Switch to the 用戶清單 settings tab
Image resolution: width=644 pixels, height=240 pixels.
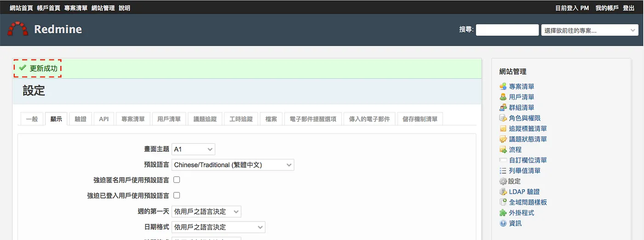tap(169, 119)
